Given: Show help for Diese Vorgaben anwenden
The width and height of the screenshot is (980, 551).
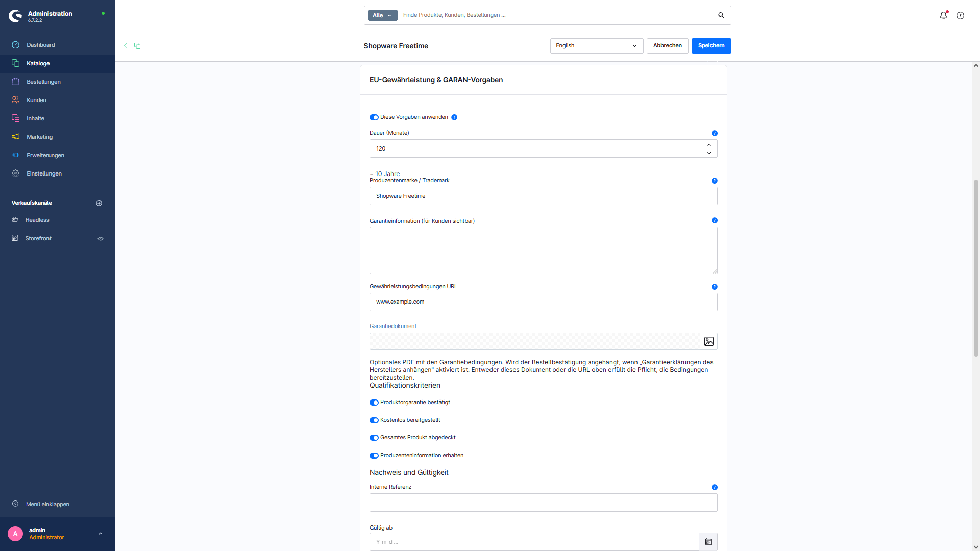Looking at the screenshot, I should (454, 117).
